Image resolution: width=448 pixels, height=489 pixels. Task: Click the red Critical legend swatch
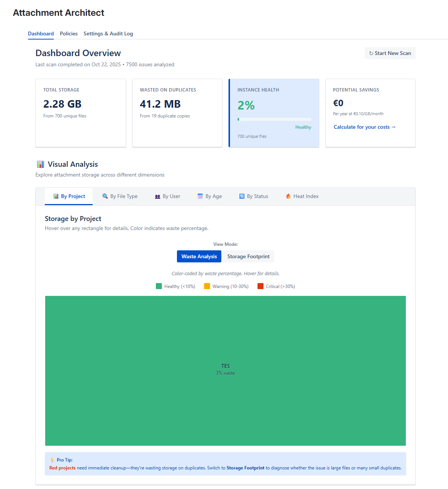[x=260, y=286]
